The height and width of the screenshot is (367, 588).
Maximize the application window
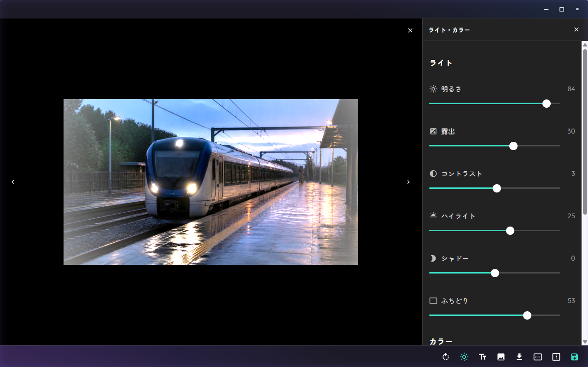(x=562, y=9)
